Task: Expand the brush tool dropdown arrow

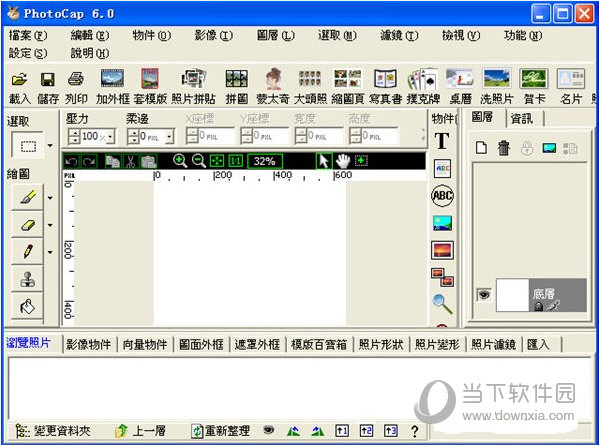Action: pos(50,198)
